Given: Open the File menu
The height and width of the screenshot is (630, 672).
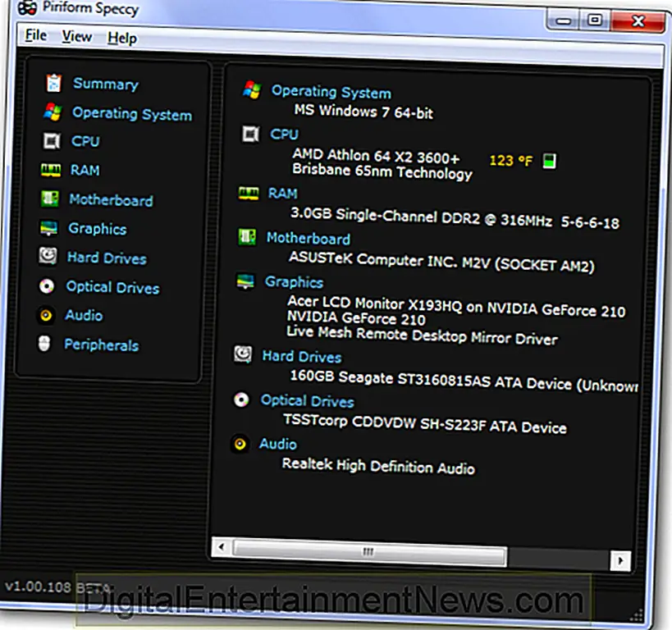Looking at the screenshot, I should coord(35,34).
